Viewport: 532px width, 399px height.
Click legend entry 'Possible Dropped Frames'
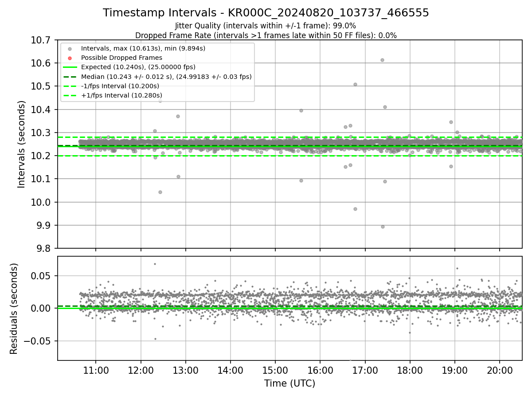tap(121, 58)
